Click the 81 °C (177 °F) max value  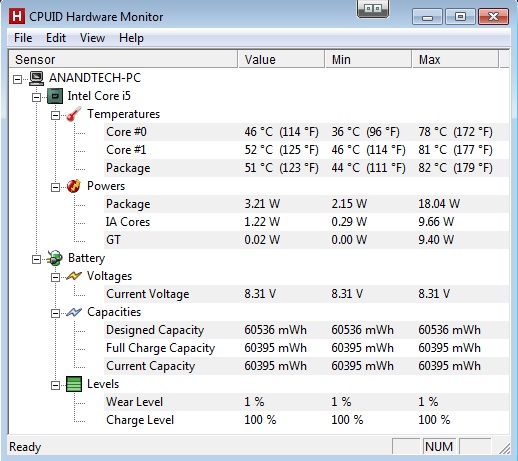point(455,150)
